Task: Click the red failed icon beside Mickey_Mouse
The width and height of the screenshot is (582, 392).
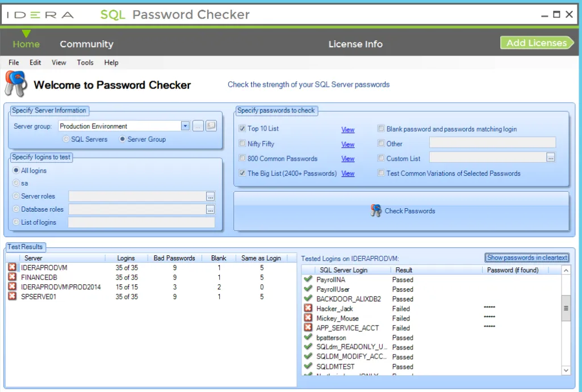Action: [307, 318]
